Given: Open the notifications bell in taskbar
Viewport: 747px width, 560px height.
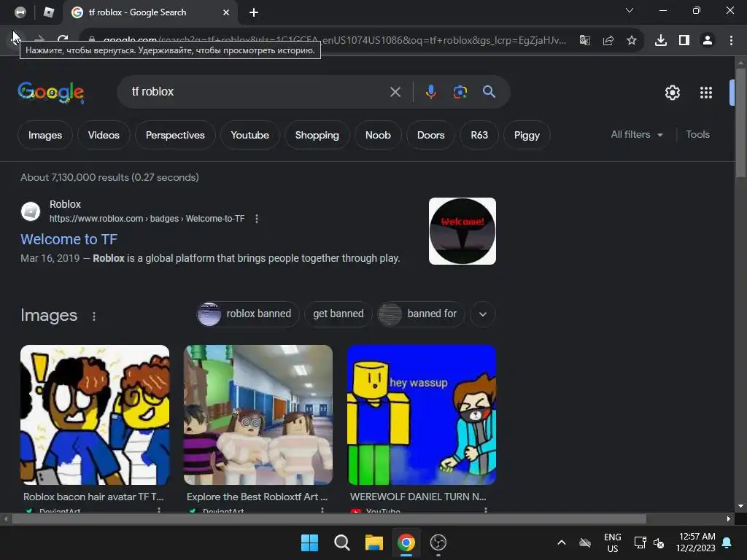Looking at the screenshot, I should tap(727, 542).
